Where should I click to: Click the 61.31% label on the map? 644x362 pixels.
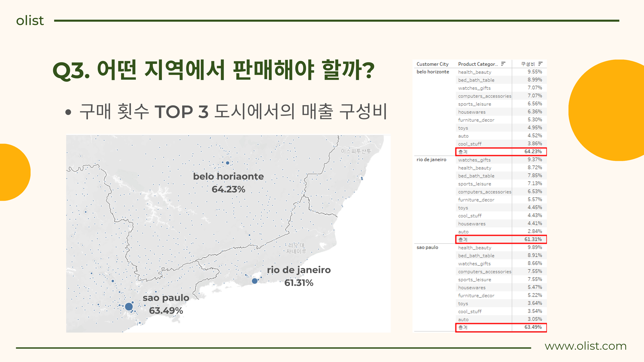[299, 283]
